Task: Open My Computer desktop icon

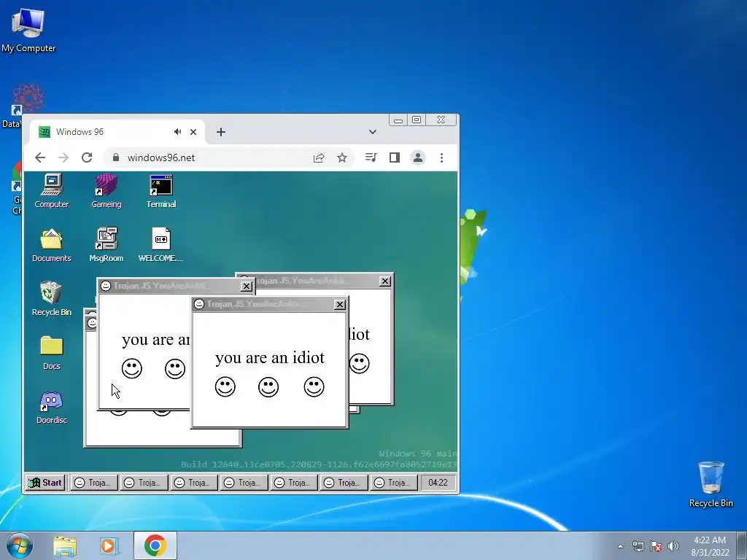Action: pyautogui.click(x=28, y=29)
